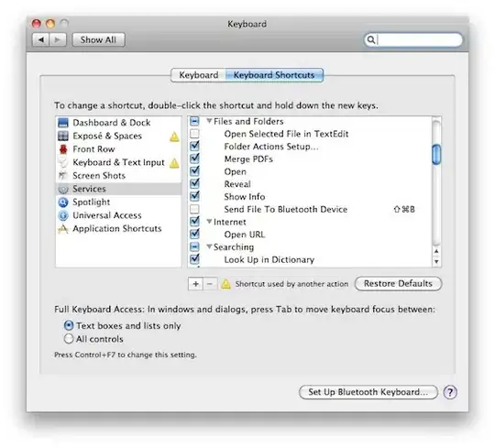Viewport: 495px width, 448px height.
Task: Close the Keyboard preferences window
Action: 37,24
